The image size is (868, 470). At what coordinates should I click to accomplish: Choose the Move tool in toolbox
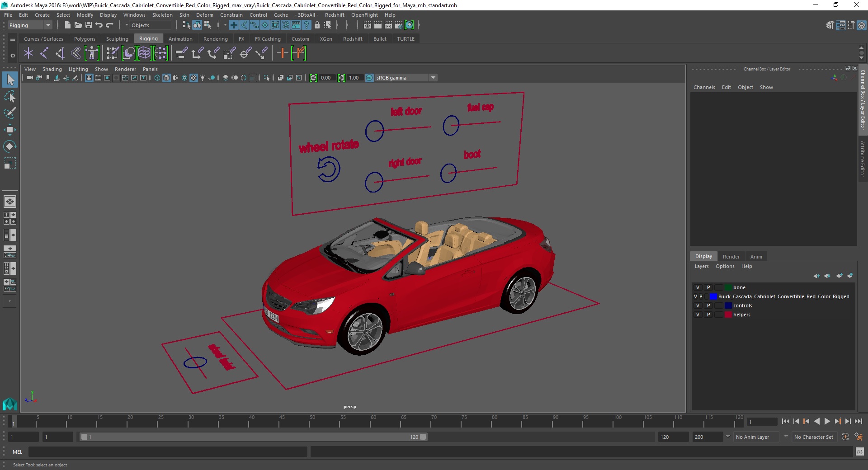(x=10, y=130)
